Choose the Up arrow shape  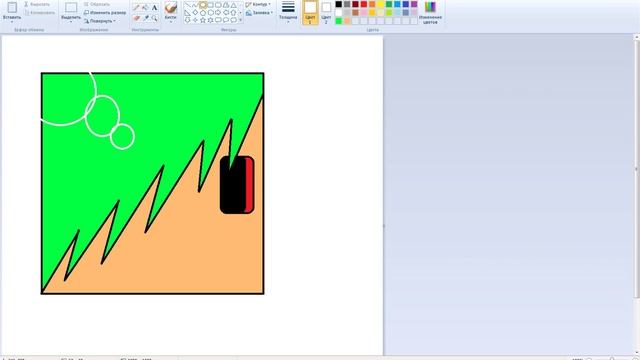(233, 13)
